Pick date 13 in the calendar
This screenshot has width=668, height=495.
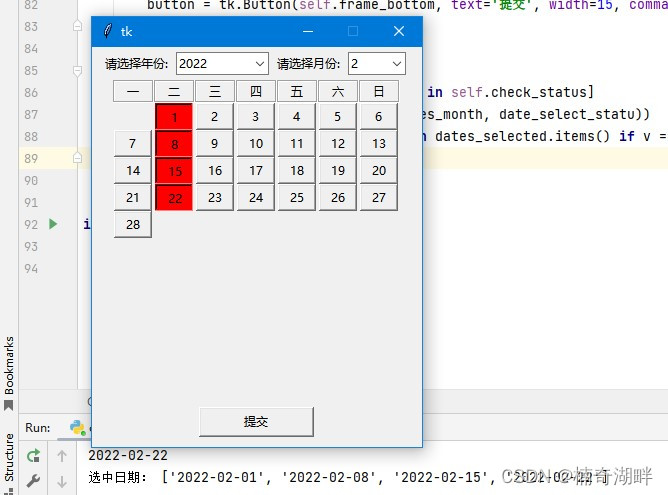pyautogui.click(x=379, y=144)
